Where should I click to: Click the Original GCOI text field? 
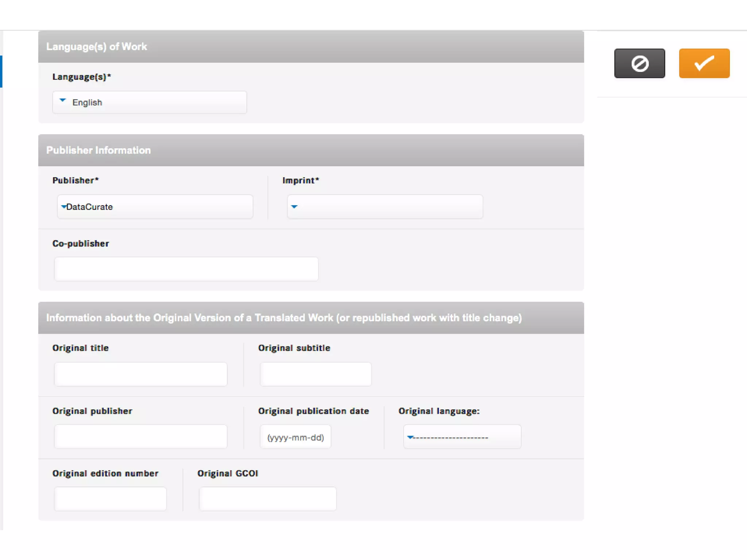tap(267, 499)
